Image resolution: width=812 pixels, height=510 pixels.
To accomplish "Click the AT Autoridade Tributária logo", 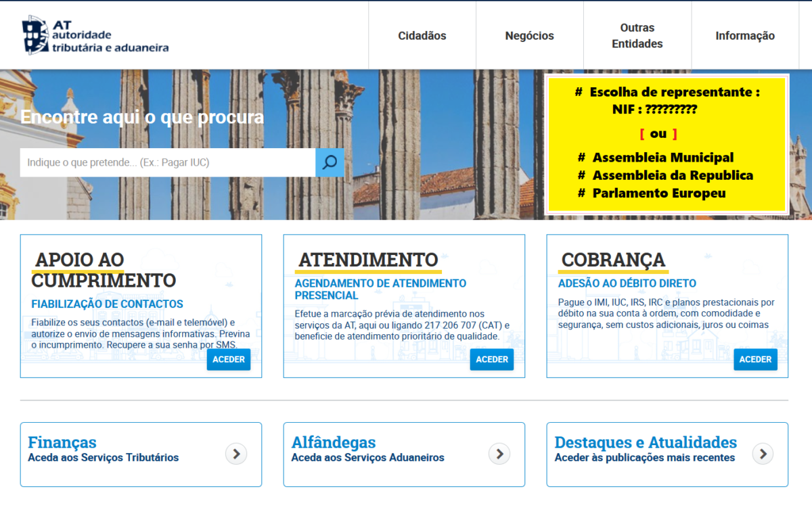I will click(x=95, y=36).
